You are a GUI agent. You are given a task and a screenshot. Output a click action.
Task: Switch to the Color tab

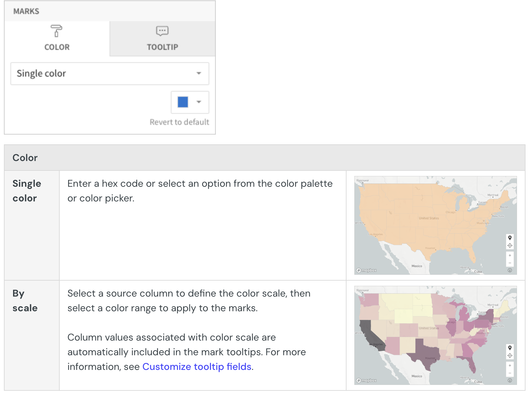tap(57, 38)
